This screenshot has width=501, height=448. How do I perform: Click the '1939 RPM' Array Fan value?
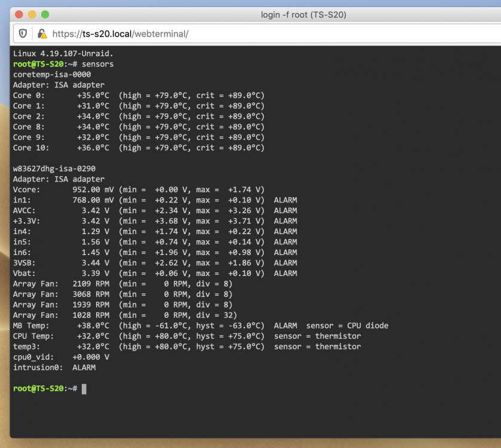(91, 305)
